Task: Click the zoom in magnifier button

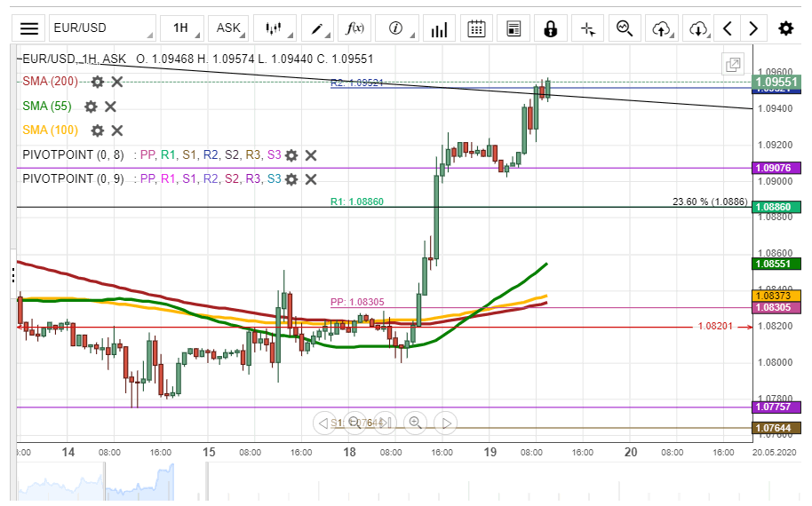Action: point(415,423)
